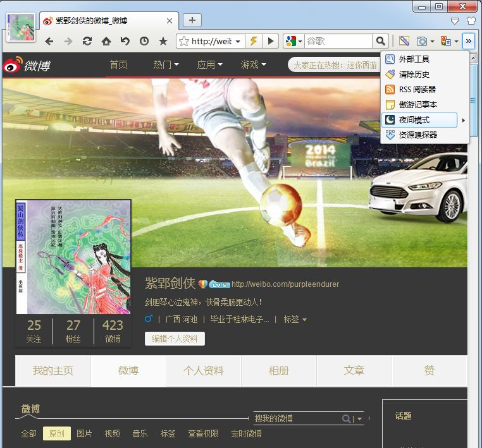Expand the 热门 navigation dropdown

point(166,64)
